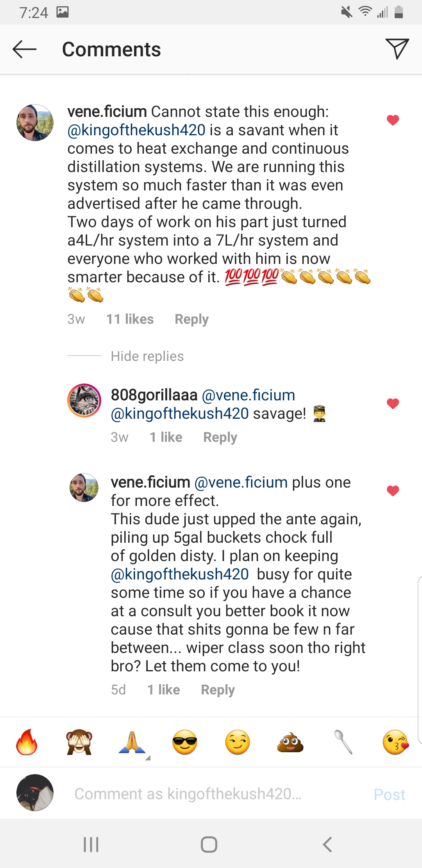This screenshot has width=422, height=868.
Task: Unlike 808gorillaaa's reply heart
Action: (x=393, y=403)
